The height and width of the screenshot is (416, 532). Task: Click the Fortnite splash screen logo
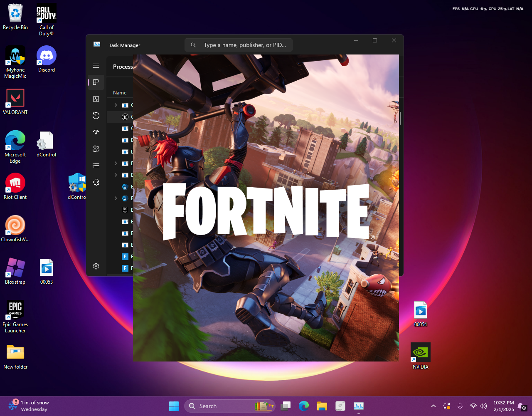pos(266,211)
